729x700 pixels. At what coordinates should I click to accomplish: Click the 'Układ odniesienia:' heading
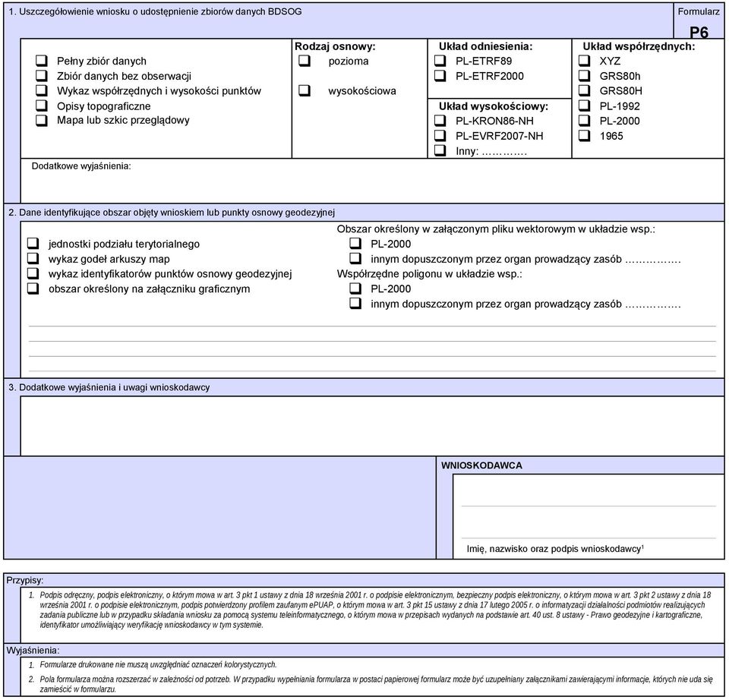click(x=485, y=46)
